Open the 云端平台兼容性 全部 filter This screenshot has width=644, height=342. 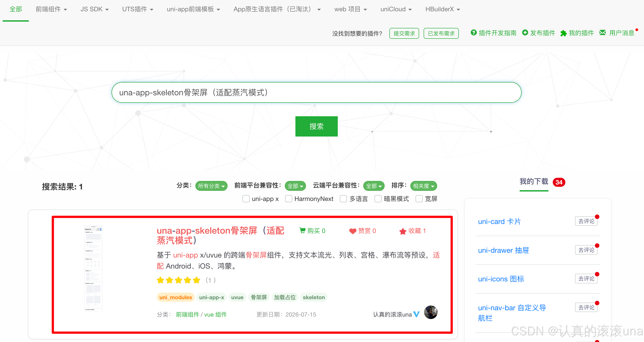click(x=374, y=186)
